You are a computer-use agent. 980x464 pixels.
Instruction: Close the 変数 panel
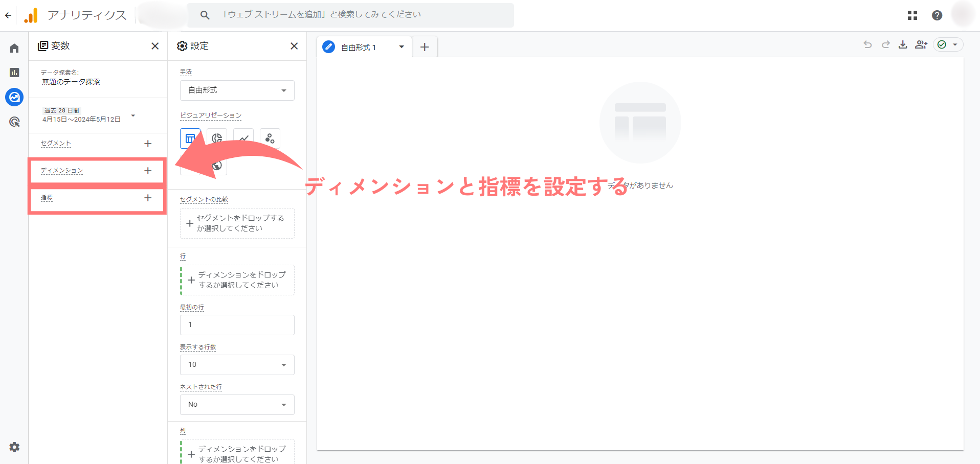pos(155,46)
